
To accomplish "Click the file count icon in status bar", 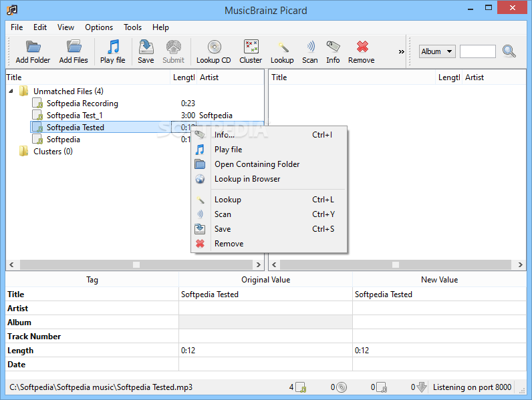I will tap(300, 387).
